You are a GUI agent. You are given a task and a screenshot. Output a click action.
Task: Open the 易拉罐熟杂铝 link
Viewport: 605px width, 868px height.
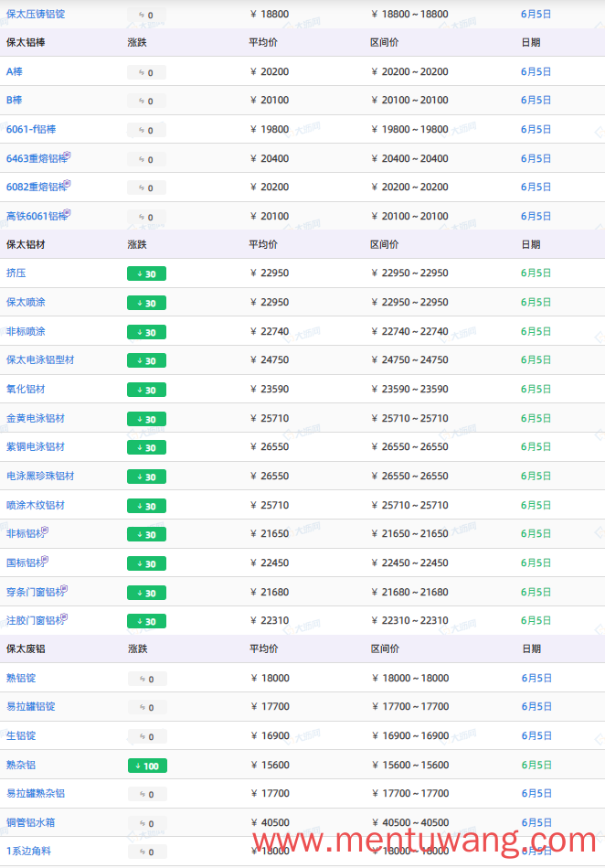click(x=36, y=794)
